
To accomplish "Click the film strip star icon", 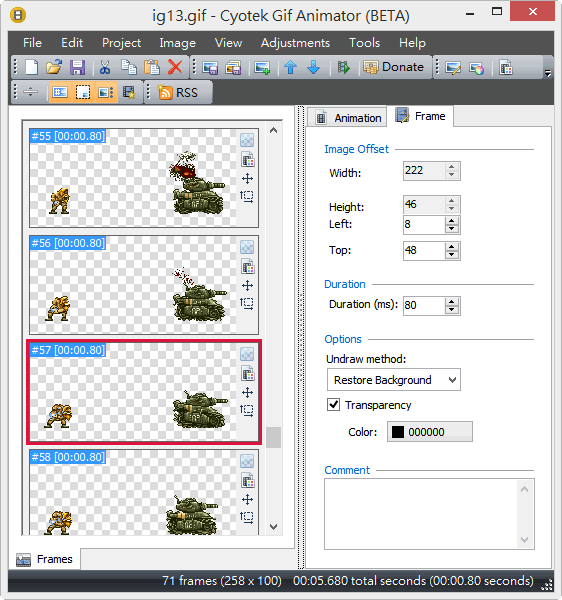I will pyautogui.click(x=129, y=92).
